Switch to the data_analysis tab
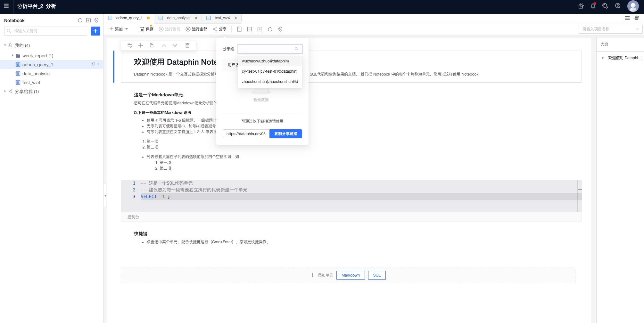Screen dimensions: 644x323 click(178, 18)
